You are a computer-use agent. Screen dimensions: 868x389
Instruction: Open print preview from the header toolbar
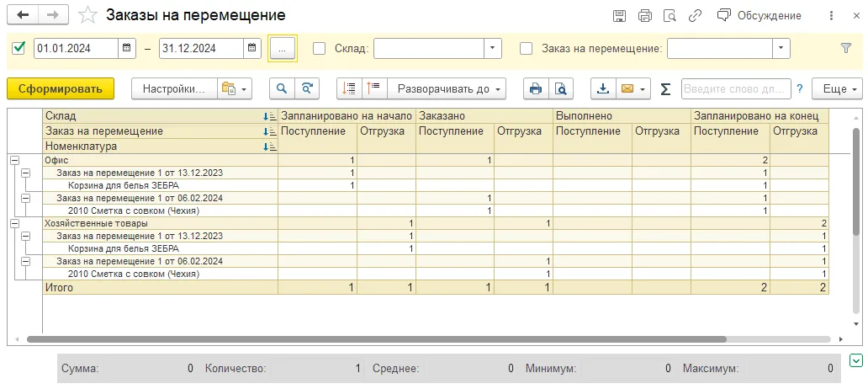pyautogui.click(x=670, y=15)
